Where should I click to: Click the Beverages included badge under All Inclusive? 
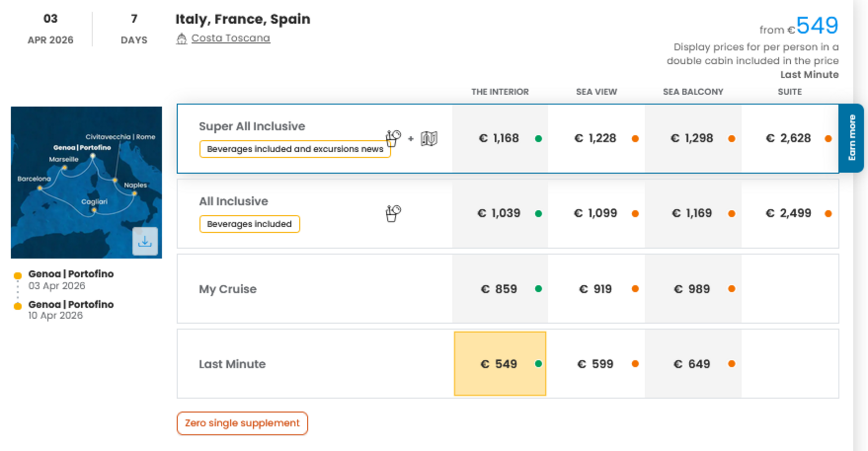tap(249, 224)
